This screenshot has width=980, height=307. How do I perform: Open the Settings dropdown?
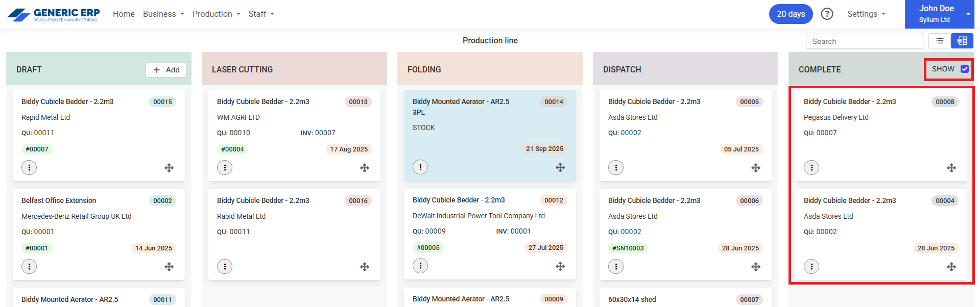pyautogui.click(x=866, y=14)
